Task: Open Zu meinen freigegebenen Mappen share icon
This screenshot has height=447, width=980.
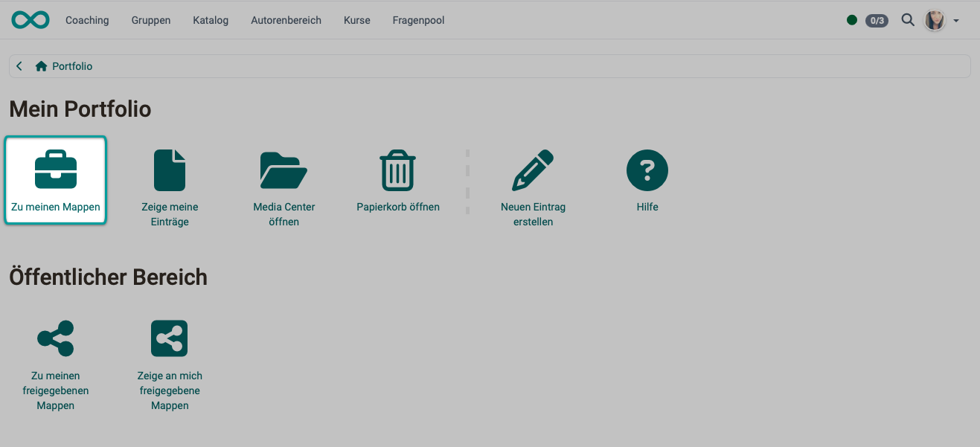Action: [56, 338]
